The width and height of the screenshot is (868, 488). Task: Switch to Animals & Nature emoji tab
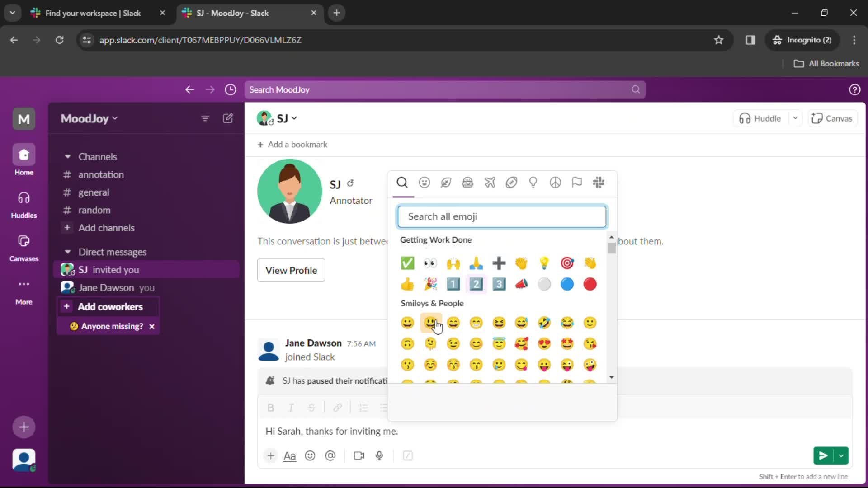446,183
